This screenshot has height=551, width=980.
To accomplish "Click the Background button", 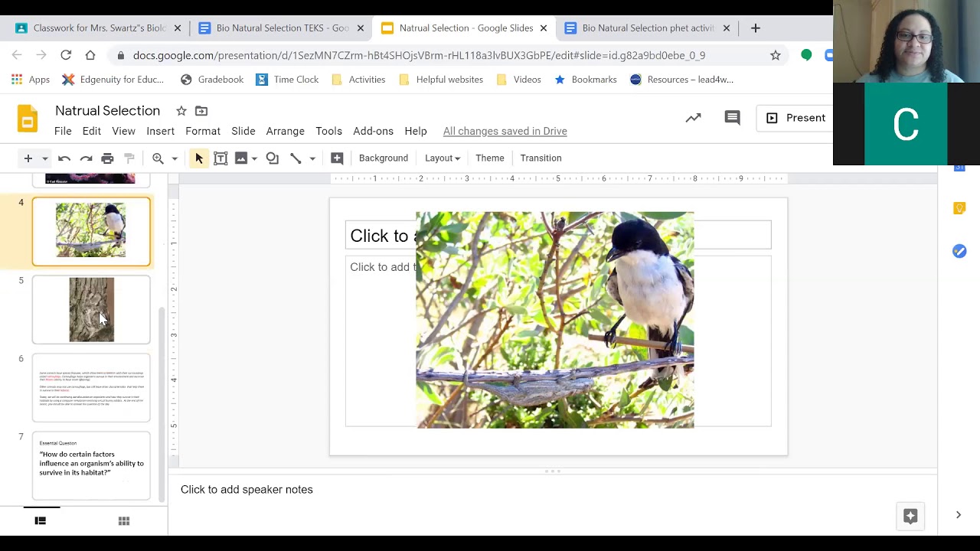I will (384, 158).
